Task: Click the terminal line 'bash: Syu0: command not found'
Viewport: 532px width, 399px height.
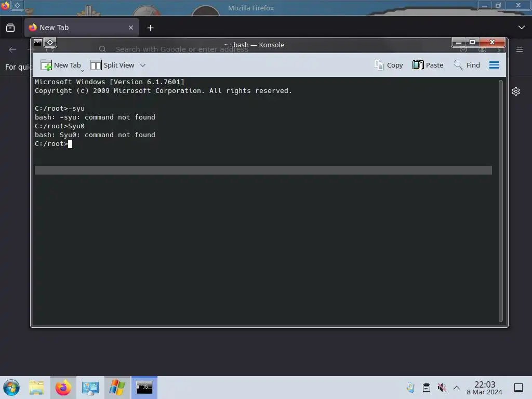Action: pyautogui.click(x=95, y=135)
